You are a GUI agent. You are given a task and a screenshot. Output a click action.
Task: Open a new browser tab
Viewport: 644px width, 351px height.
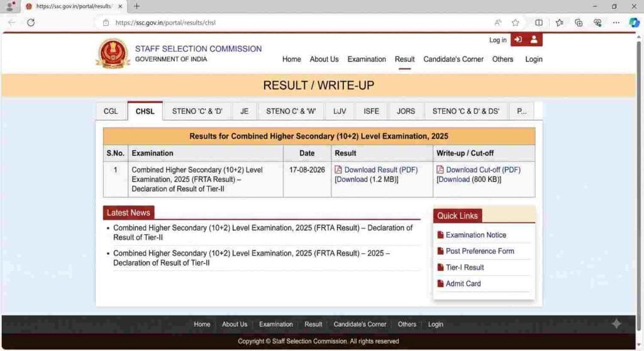tap(136, 6)
